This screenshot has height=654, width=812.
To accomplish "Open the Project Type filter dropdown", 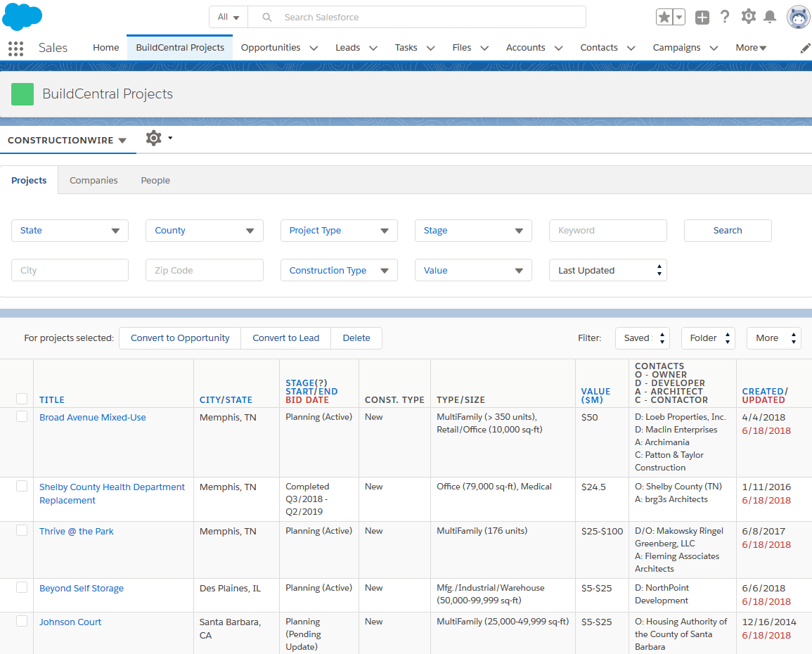I will [339, 231].
